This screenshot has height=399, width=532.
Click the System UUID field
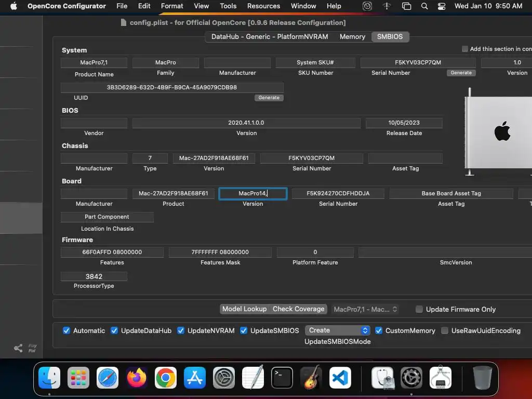(x=172, y=87)
